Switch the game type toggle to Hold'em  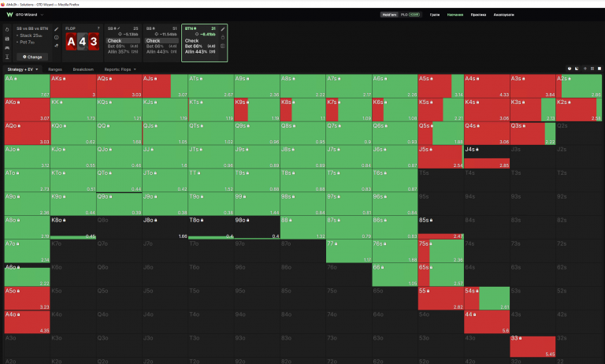pos(389,15)
